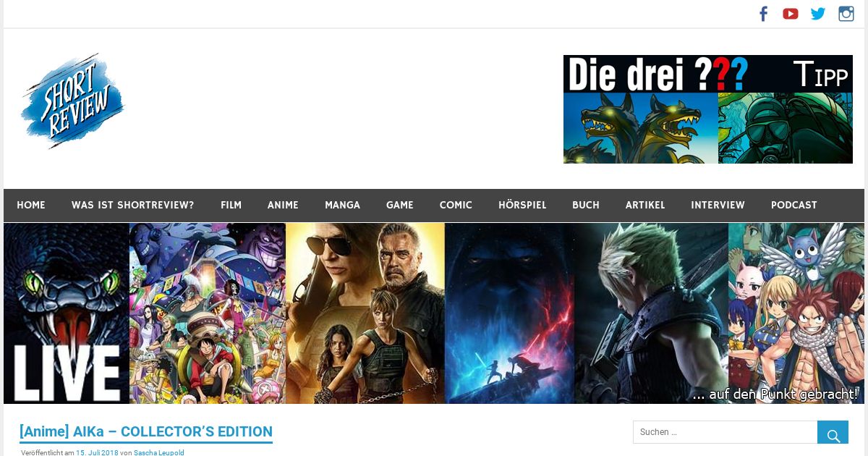Open Was ist ShortReview? page
Viewport: 868px width, 456px height.
coord(132,206)
